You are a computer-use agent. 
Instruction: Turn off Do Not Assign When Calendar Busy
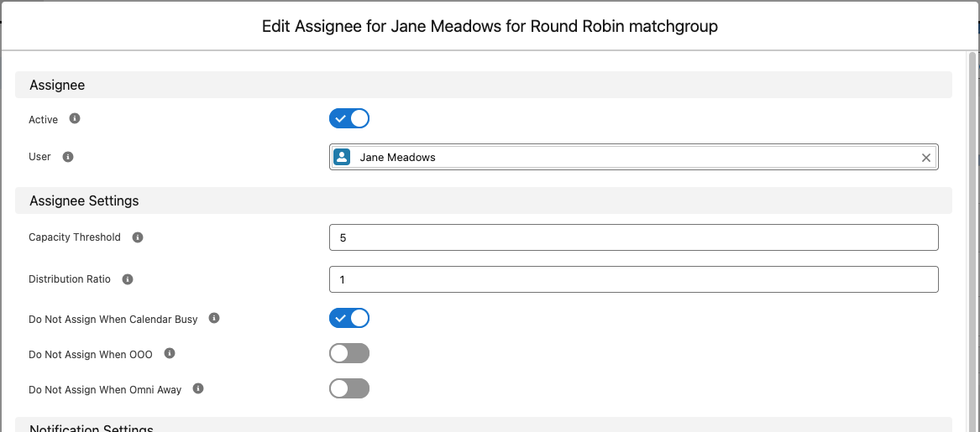(349, 318)
